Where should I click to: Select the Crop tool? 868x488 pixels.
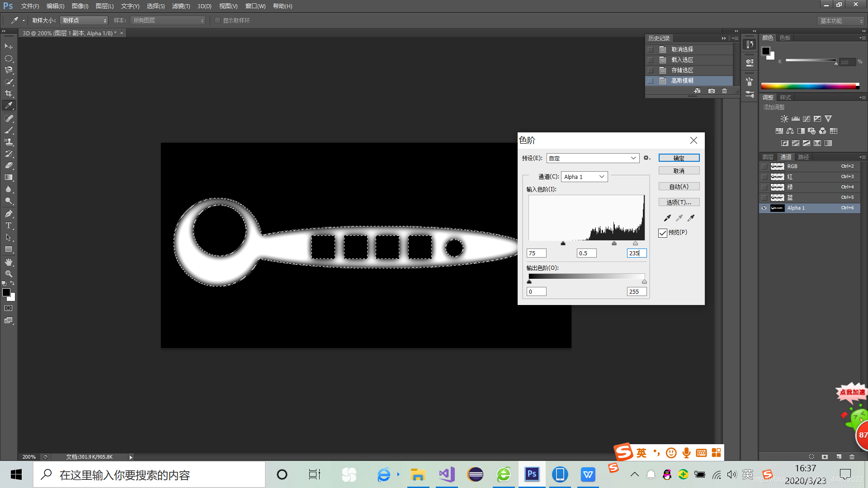click(9, 94)
